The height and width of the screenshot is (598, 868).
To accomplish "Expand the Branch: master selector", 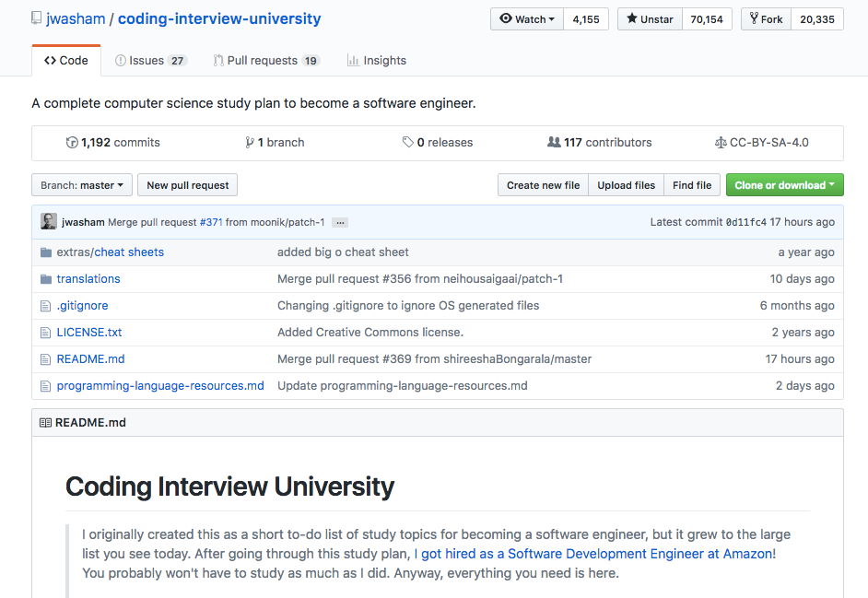I will point(83,185).
